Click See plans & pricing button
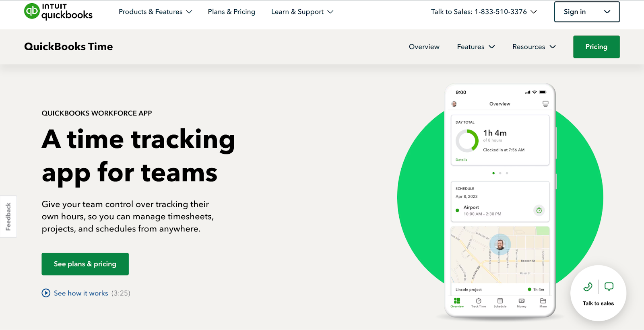This screenshot has width=644, height=330. (x=85, y=264)
